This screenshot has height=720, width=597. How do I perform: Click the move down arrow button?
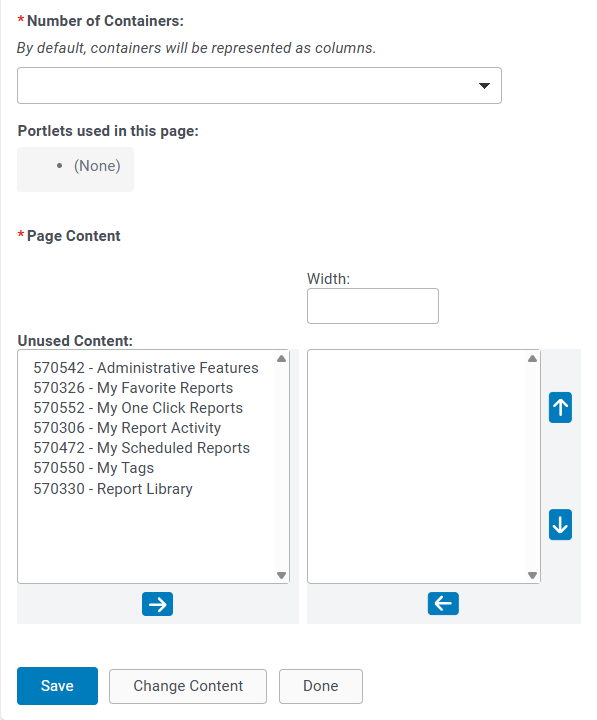(x=560, y=524)
